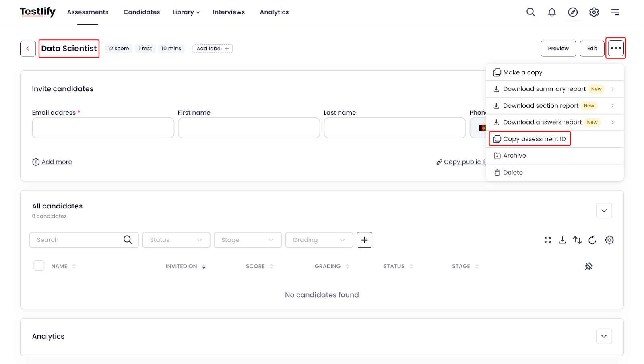Download the candidates list icon

click(x=562, y=240)
